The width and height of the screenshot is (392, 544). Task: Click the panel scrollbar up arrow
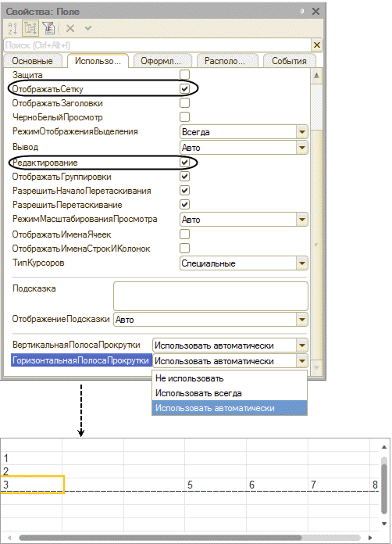(316, 76)
